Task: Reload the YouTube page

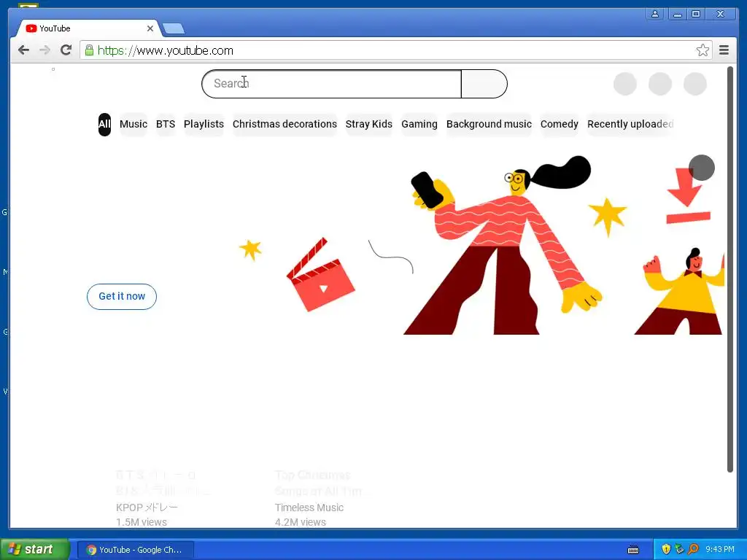Action: tap(66, 50)
